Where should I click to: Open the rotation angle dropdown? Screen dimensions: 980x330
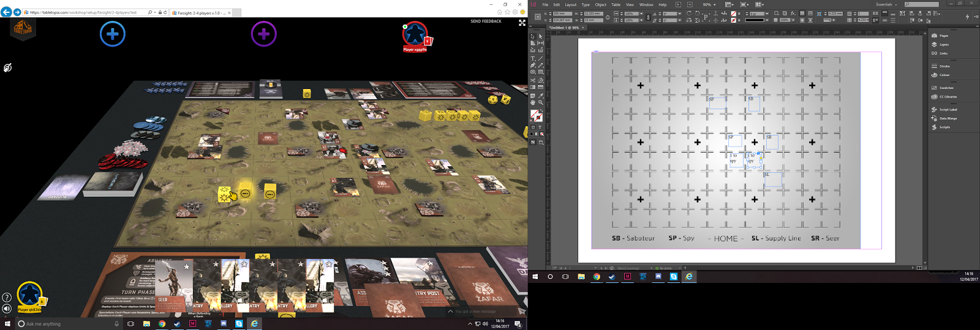click(680, 13)
